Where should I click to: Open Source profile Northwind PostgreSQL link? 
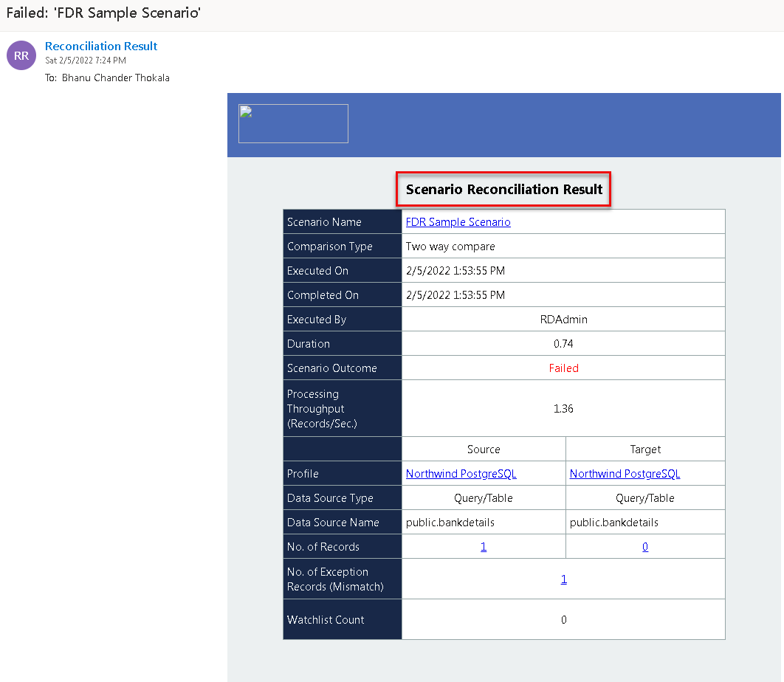pos(461,474)
